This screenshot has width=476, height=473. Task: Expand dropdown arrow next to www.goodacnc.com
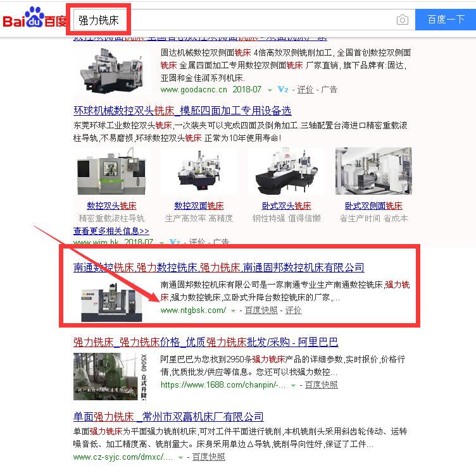(270, 90)
